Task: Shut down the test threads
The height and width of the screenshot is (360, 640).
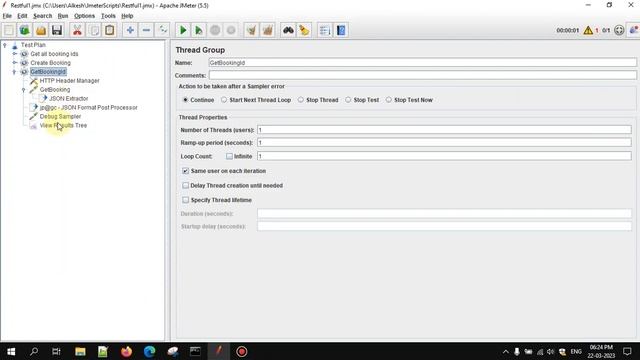Action: tap(231, 30)
